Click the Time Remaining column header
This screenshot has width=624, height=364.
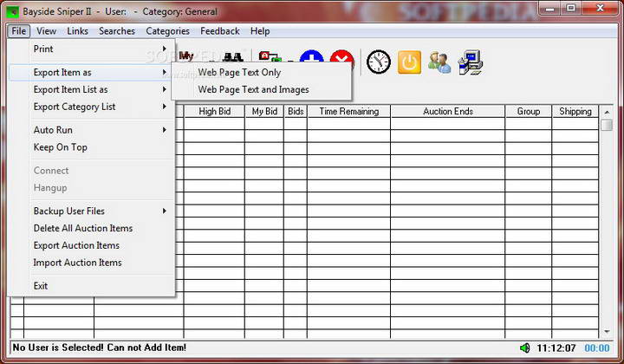(348, 112)
